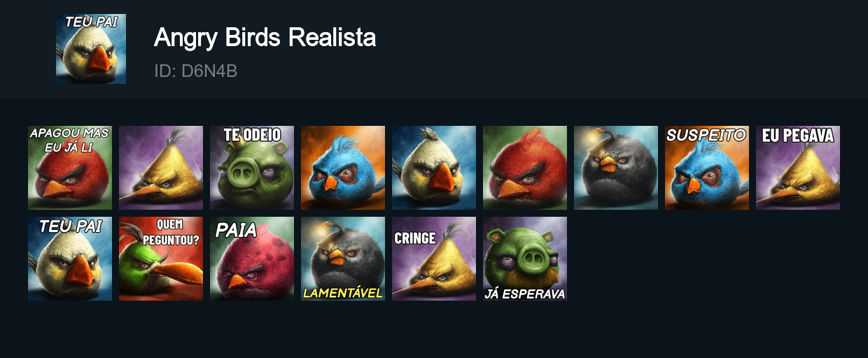Select the captionless yellow bird sticker on purple

point(161,168)
